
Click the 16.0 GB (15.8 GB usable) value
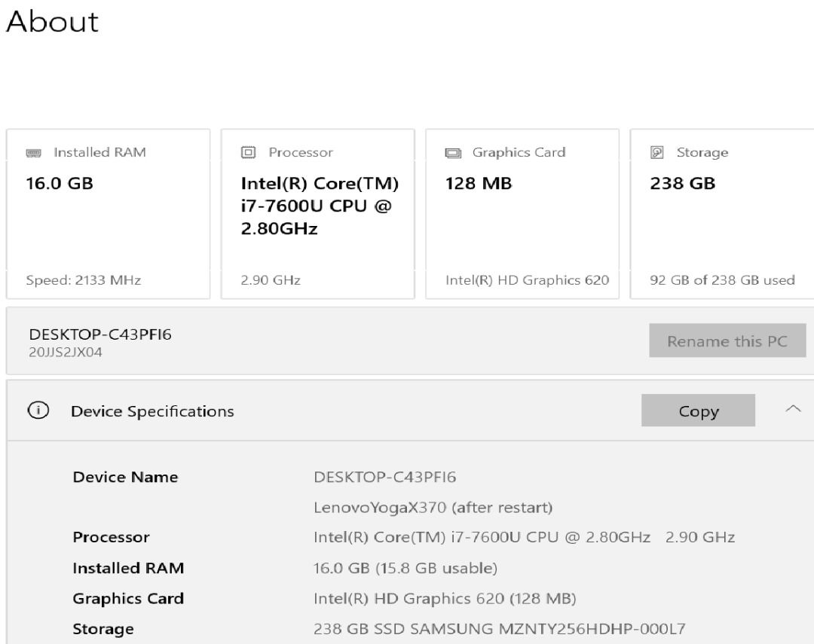405,568
